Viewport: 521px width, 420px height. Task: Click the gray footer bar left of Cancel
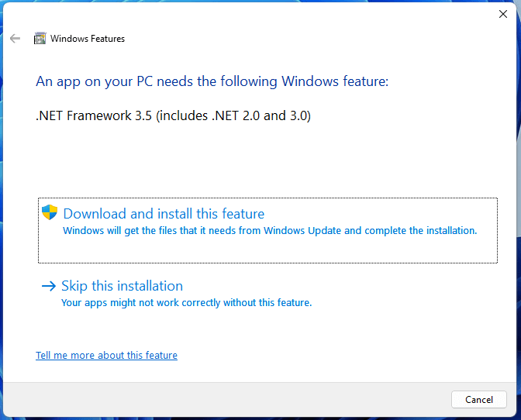tap(226, 399)
